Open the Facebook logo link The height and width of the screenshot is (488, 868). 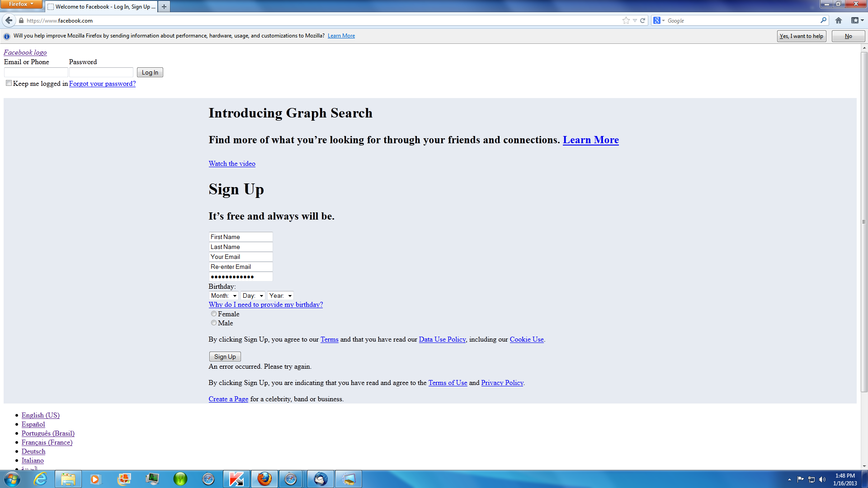coord(25,52)
